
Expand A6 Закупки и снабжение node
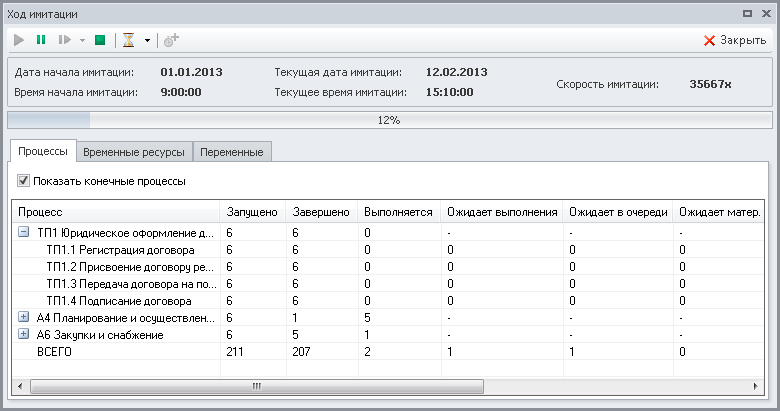24,334
